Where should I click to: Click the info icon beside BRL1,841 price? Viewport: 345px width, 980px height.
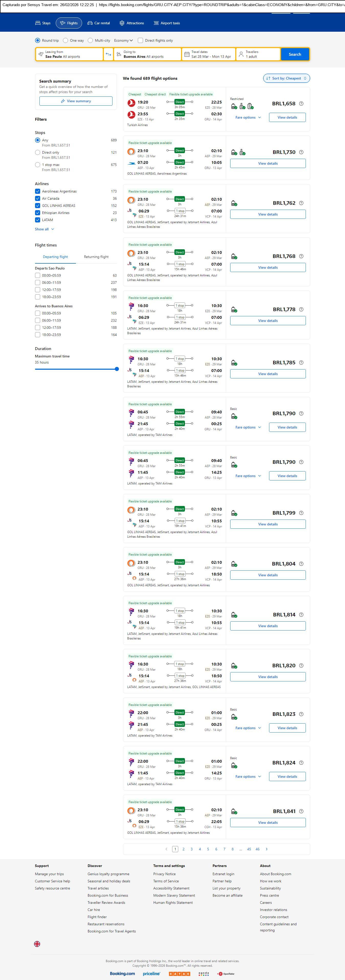pyautogui.click(x=301, y=811)
